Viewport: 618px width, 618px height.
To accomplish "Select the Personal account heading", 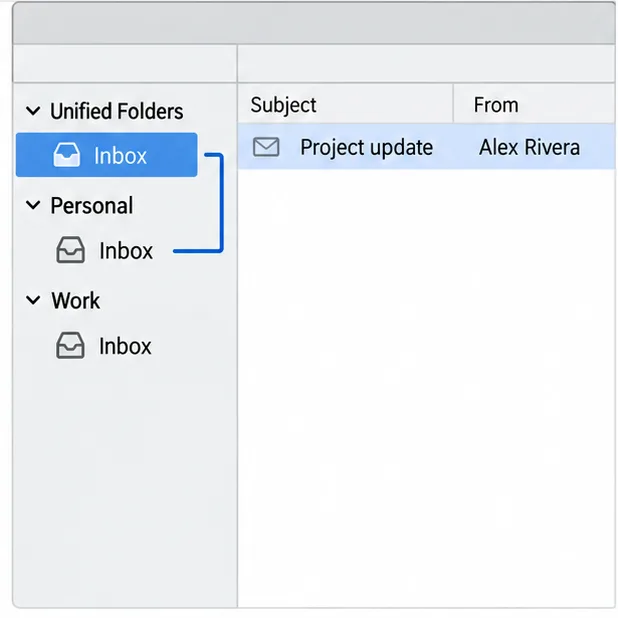I will [92, 205].
